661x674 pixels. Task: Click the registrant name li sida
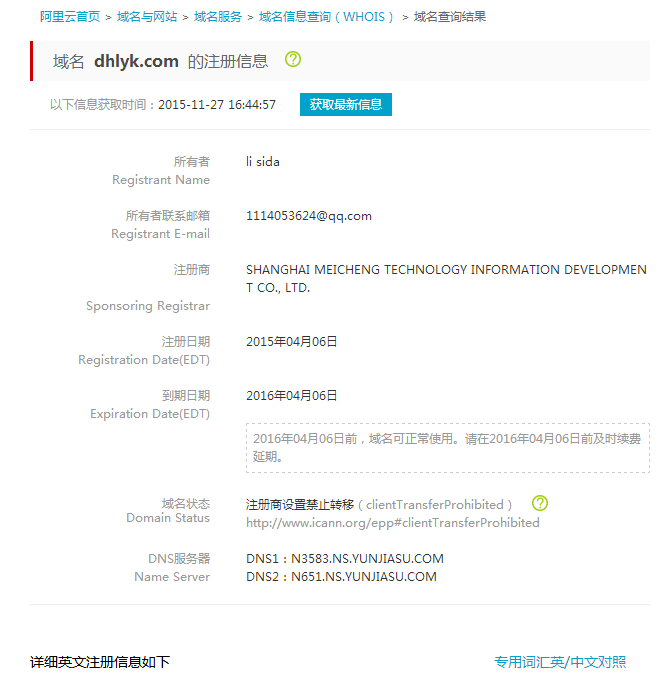pos(263,162)
